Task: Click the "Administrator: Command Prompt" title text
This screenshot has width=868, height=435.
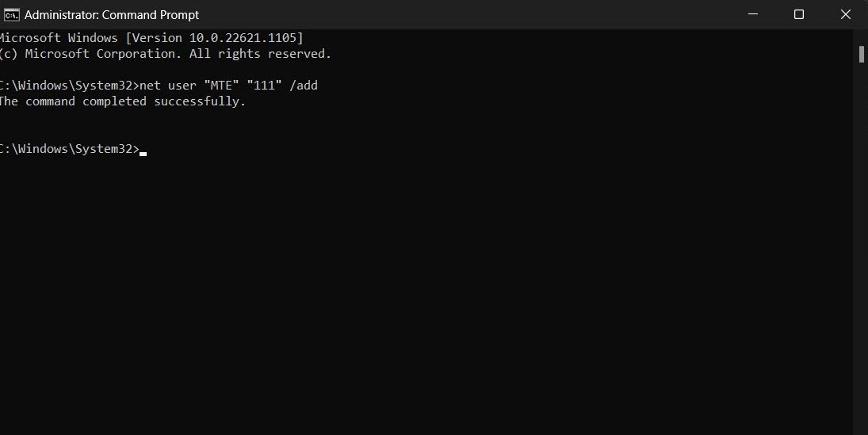Action: pyautogui.click(x=112, y=15)
